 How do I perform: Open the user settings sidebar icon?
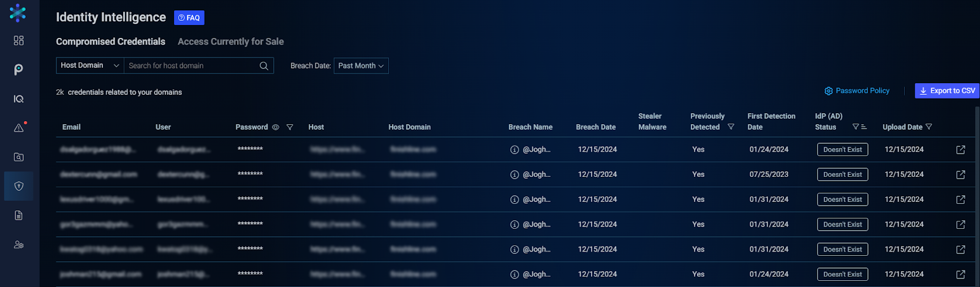click(19, 245)
